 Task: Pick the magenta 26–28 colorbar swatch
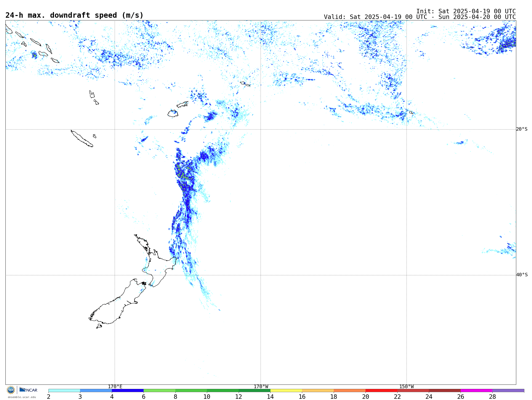477,391
